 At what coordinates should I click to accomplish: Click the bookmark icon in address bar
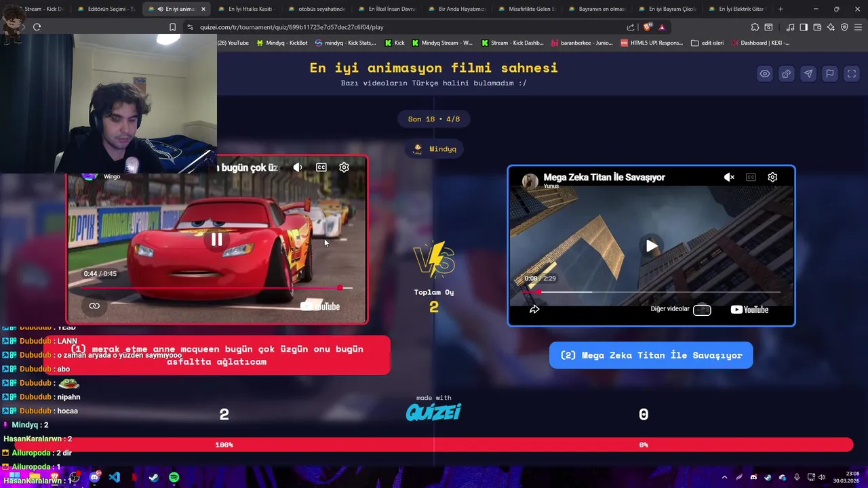pos(172,27)
